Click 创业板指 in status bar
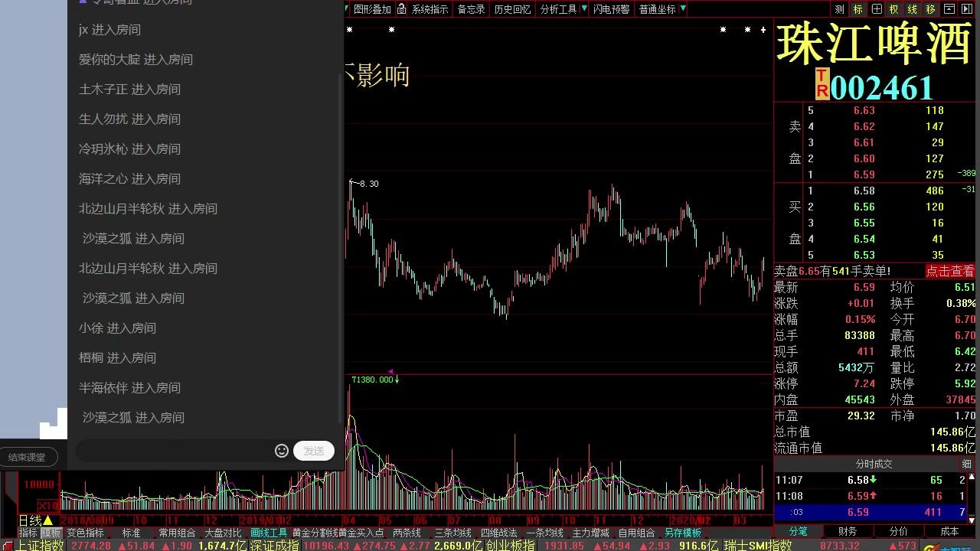The image size is (980, 551). [510, 546]
